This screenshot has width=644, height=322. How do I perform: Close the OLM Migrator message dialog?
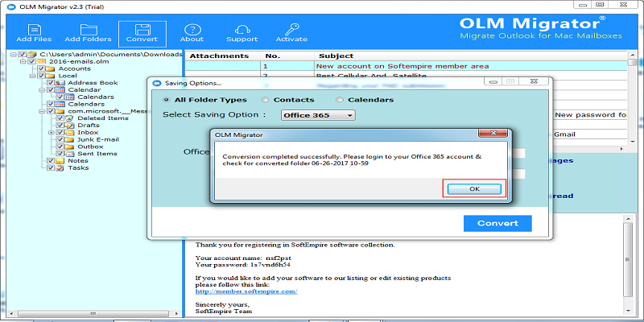coord(494,134)
